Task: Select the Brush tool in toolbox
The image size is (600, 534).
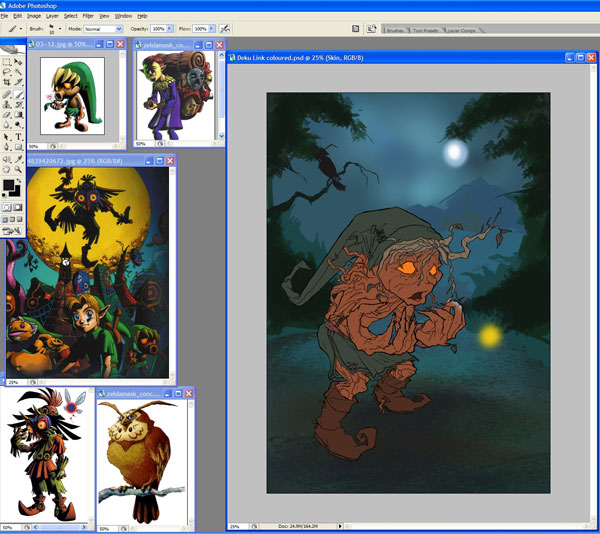Action: pyautogui.click(x=18, y=94)
